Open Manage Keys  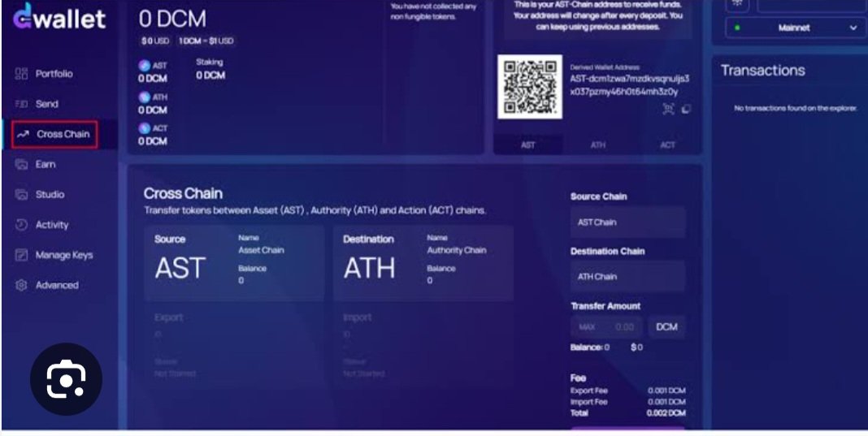[64, 255]
